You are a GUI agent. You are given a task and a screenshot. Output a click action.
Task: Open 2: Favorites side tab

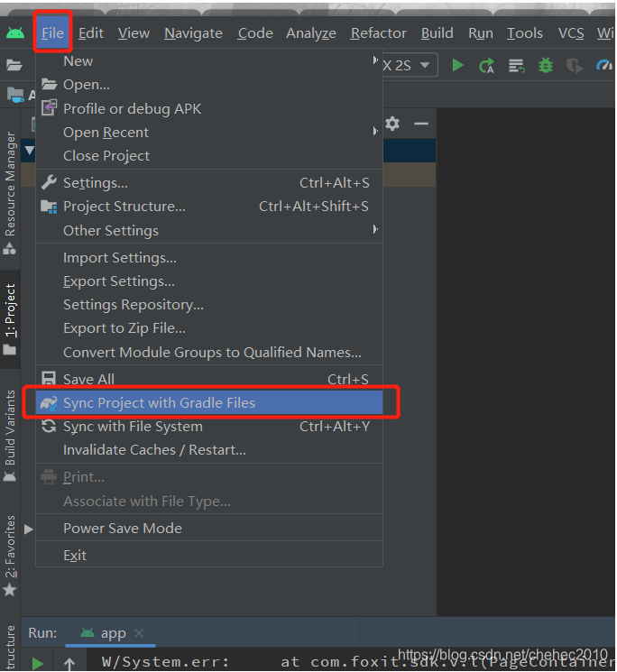click(x=10, y=555)
